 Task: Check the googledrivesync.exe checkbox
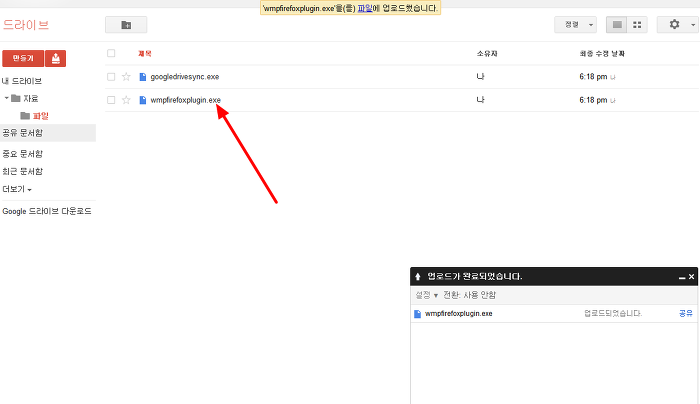[111, 77]
